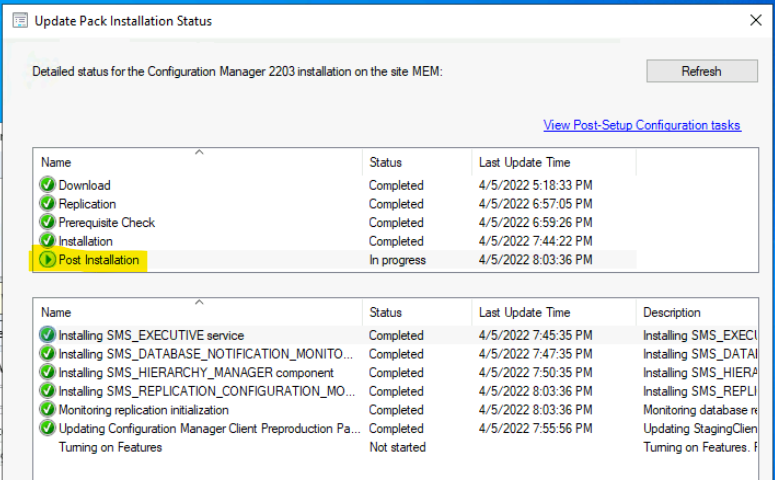Click the Not started status cell

point(397,447)
